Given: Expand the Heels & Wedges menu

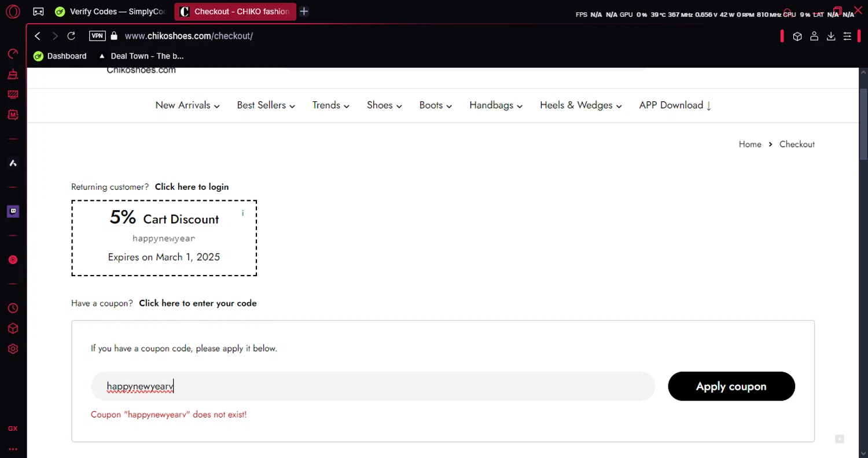Looking at the screenshot, I should pyautogui.click(x=581, y=105).
